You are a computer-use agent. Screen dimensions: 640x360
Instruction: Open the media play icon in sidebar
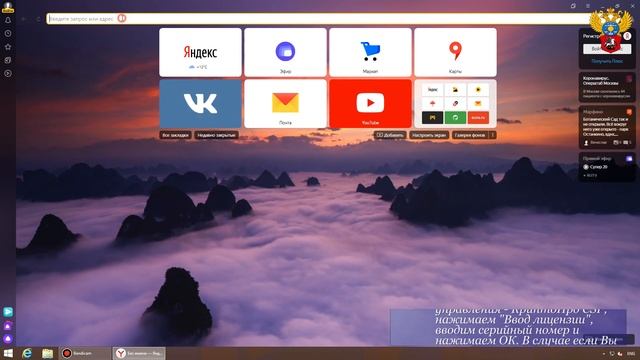(8, 73)
